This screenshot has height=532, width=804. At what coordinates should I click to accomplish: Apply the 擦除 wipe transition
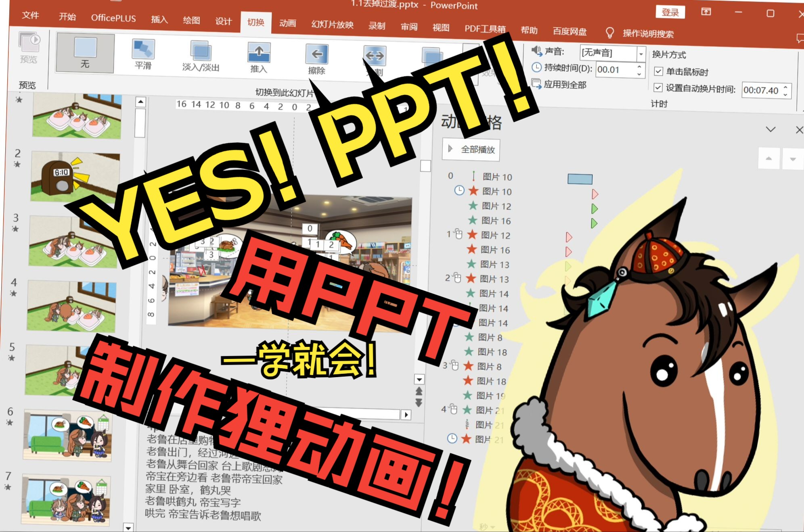click(316, 60)
